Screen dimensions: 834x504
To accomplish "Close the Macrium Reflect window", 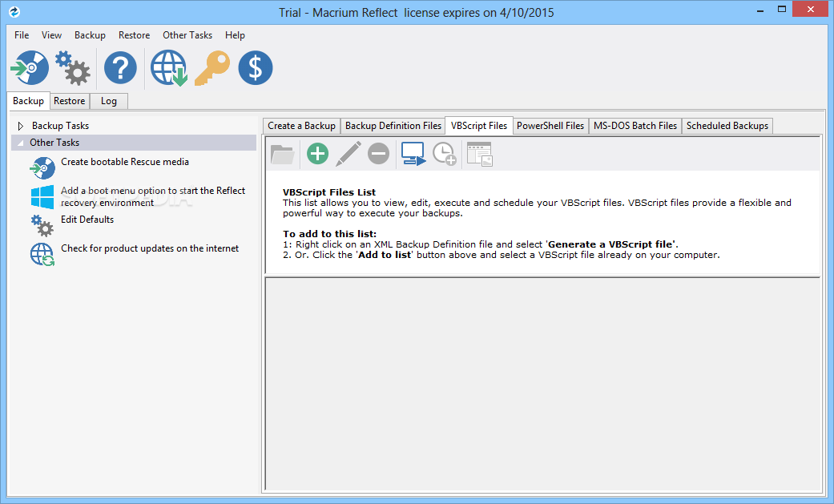I will click(x=811, y=10).
